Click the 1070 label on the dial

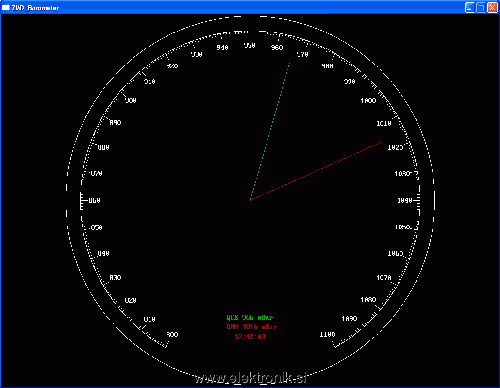(x=384, y=278)
